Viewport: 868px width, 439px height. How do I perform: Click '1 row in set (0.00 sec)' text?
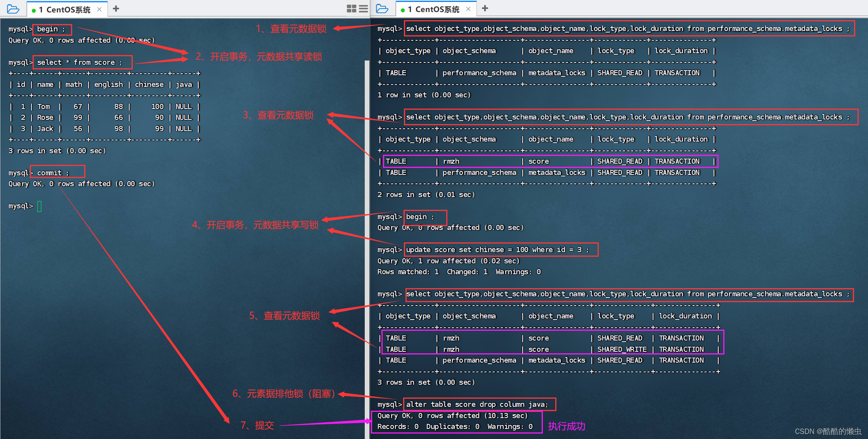pos(424,95)
